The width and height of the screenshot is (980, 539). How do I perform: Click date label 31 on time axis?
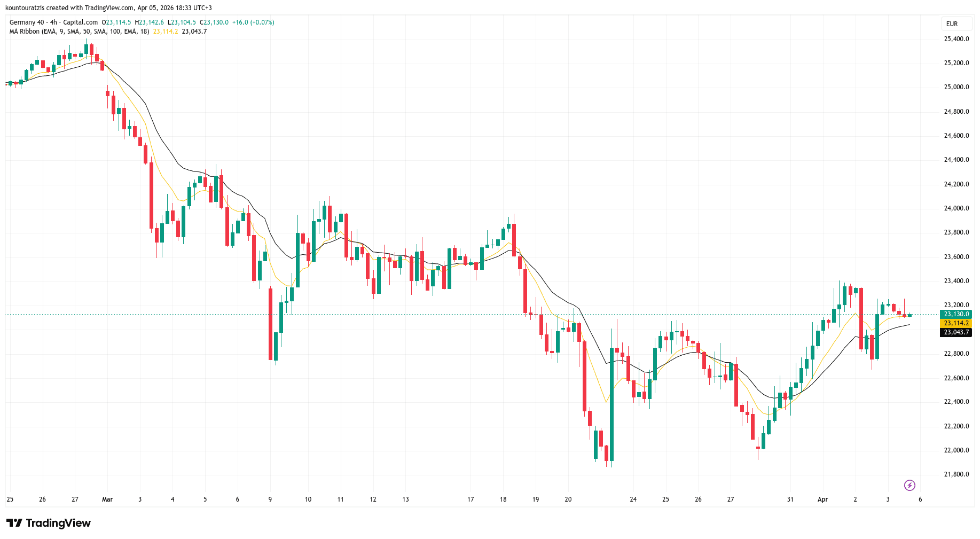click(790, 499)
